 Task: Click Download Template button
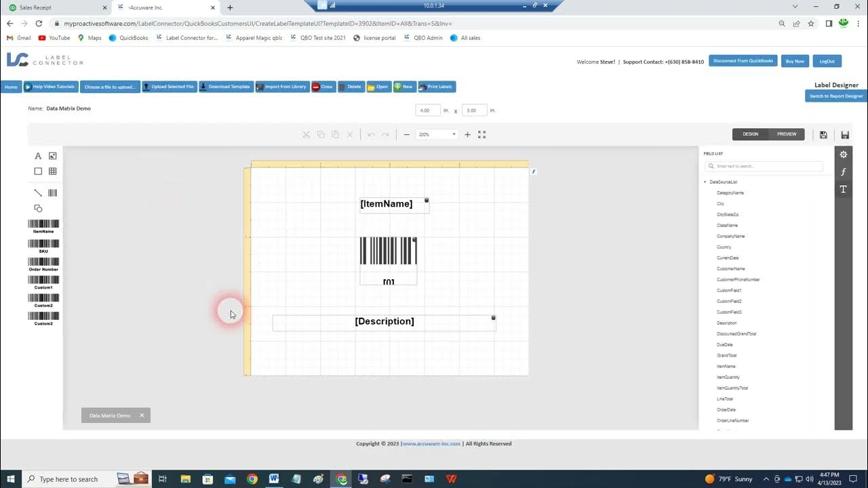[226, 87]
